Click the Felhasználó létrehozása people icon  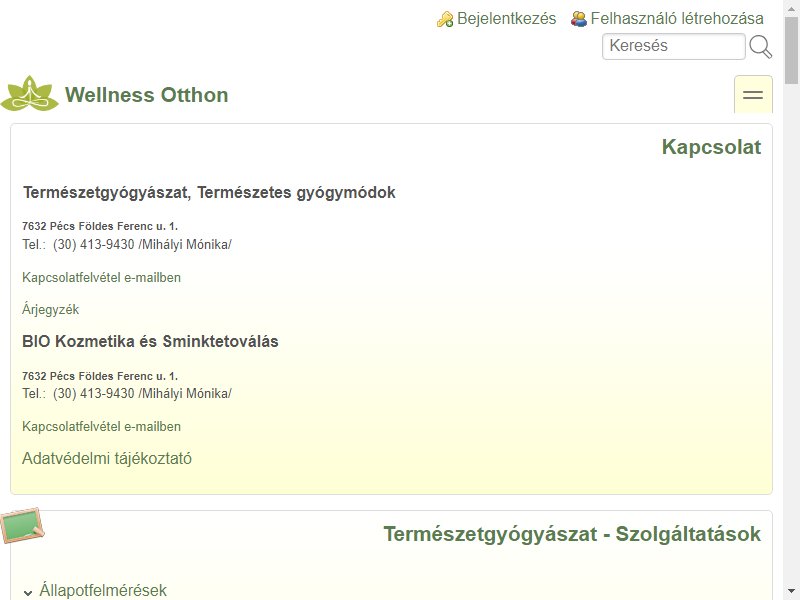[x=579, y=19]
